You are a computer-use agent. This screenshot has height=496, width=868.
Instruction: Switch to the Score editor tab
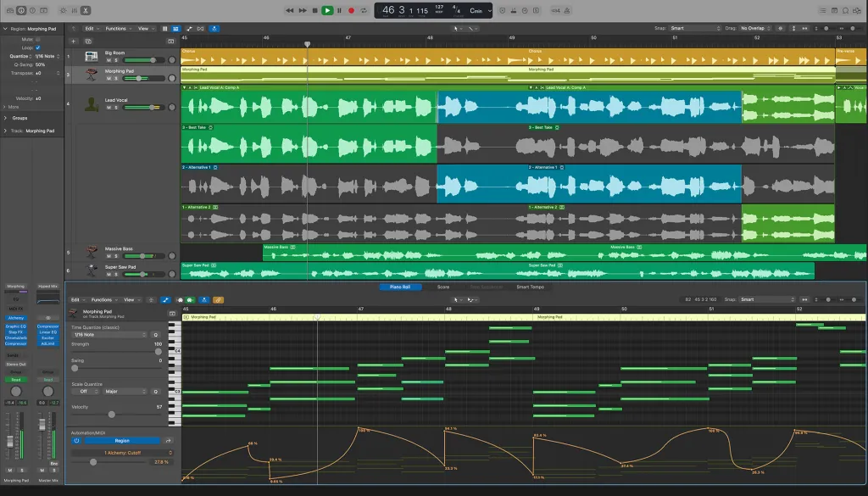[442, 287]
